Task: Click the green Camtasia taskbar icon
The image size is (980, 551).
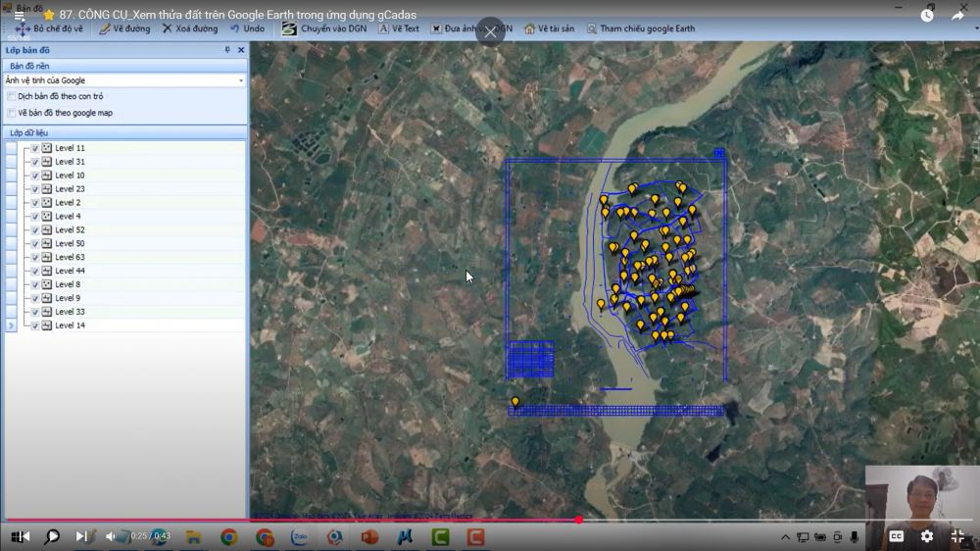Action: (440, 536)
